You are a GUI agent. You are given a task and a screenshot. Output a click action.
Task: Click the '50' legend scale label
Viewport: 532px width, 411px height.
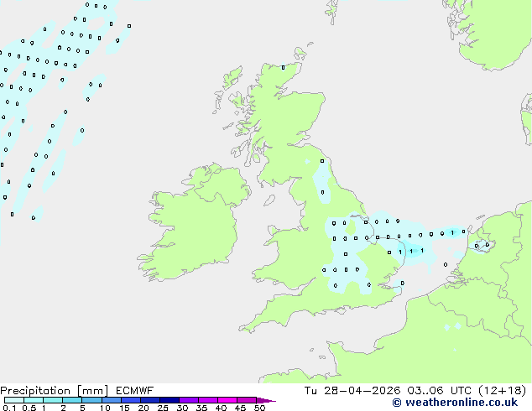pyautogui.click(x=260, y=408)
